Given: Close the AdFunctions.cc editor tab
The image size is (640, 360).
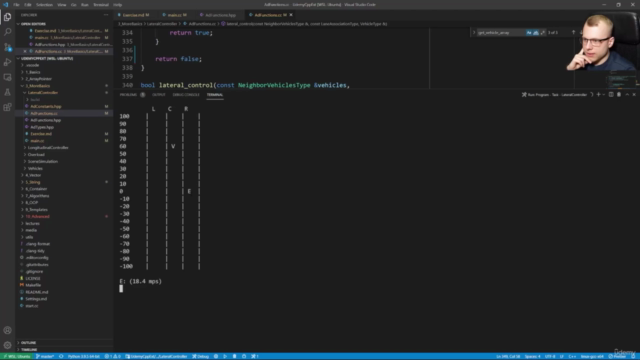Looking at the screenshot, I should tap(291, 15).
